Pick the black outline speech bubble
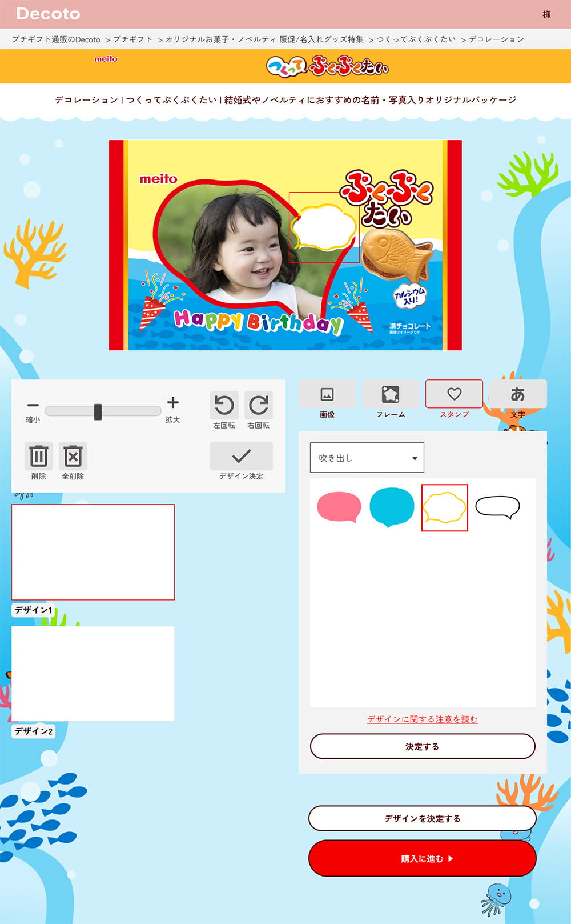The image size is (571, 924). pos(497,507)
